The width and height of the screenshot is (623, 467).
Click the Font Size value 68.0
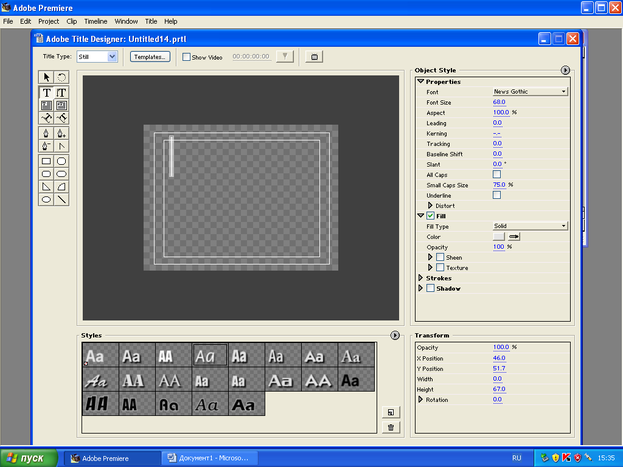pos(498,102)
